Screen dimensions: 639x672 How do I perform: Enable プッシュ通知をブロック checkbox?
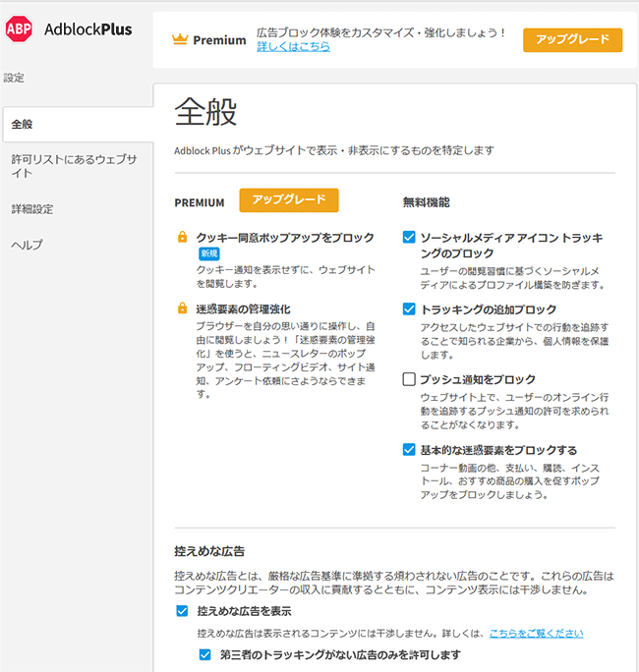[409, 379]
